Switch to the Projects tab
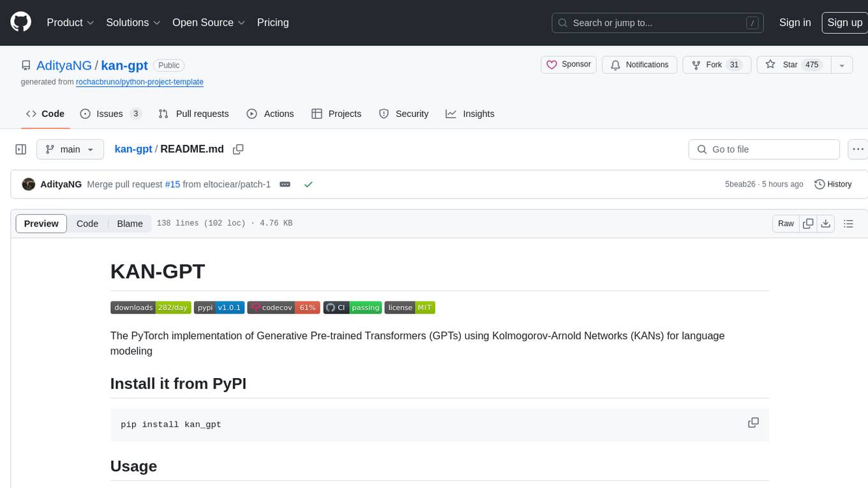 (336, 114)
